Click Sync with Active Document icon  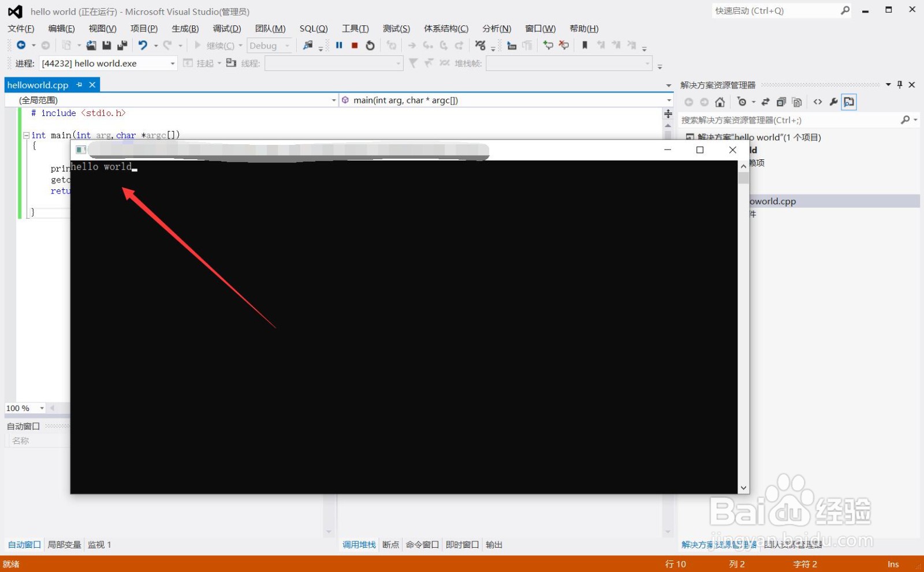[765, 102]
